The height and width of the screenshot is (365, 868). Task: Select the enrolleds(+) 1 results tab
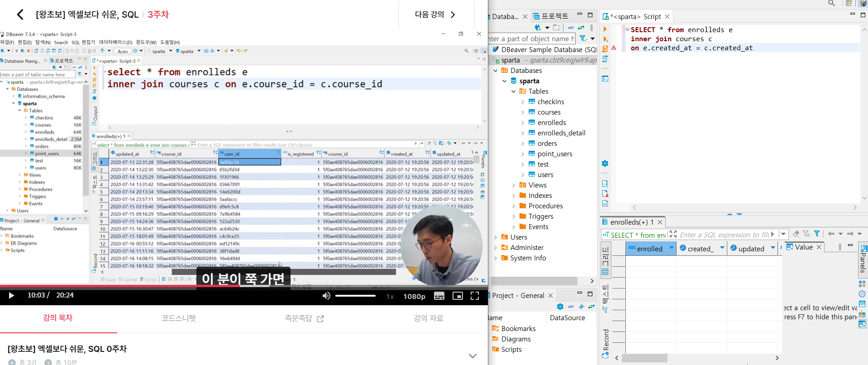[x=632, y=222]
